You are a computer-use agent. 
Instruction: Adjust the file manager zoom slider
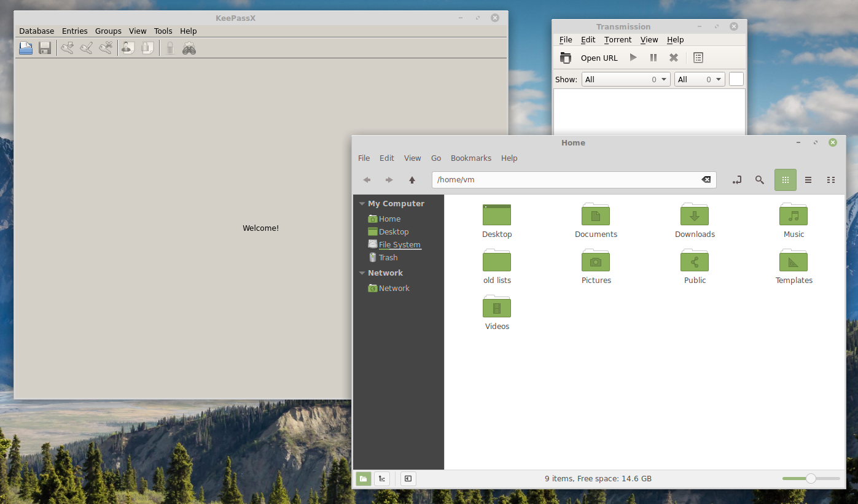811,479
